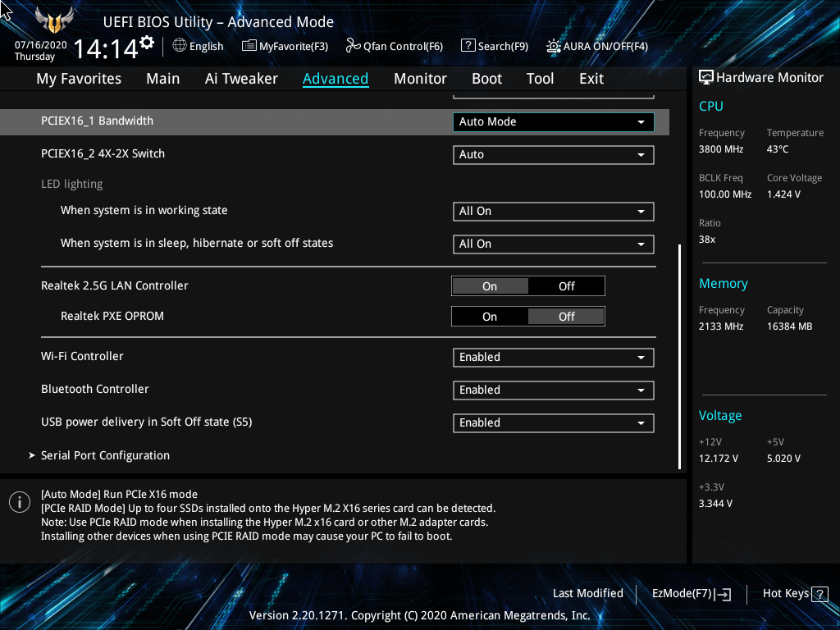Click the Qfan Control fan icon
This screenshot has height=630, width=840.
[x=353, y=46]
